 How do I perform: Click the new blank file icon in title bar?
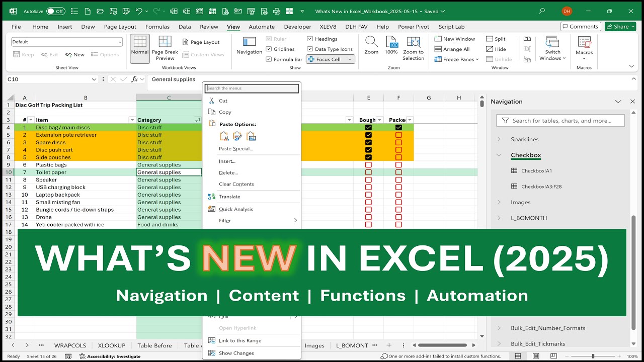click(x=88, y=11)
